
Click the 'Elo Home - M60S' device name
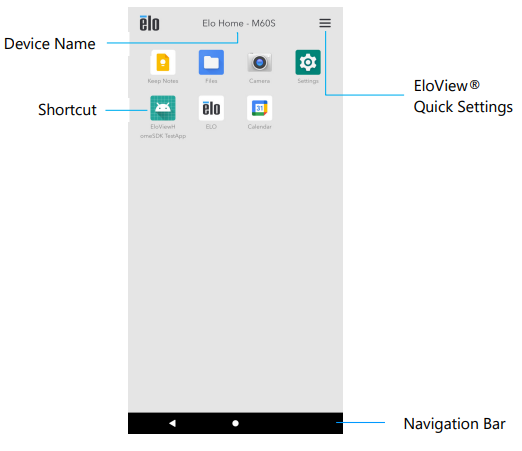[x=239, y=23]
